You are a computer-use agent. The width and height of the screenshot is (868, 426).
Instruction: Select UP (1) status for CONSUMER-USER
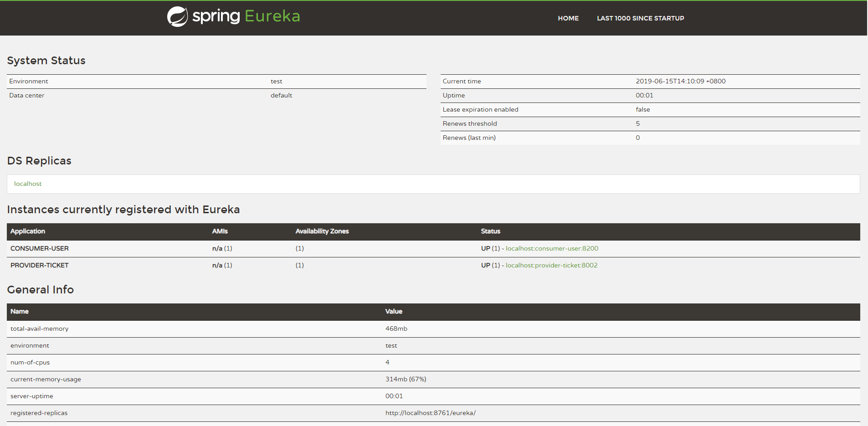pos(491,248)
